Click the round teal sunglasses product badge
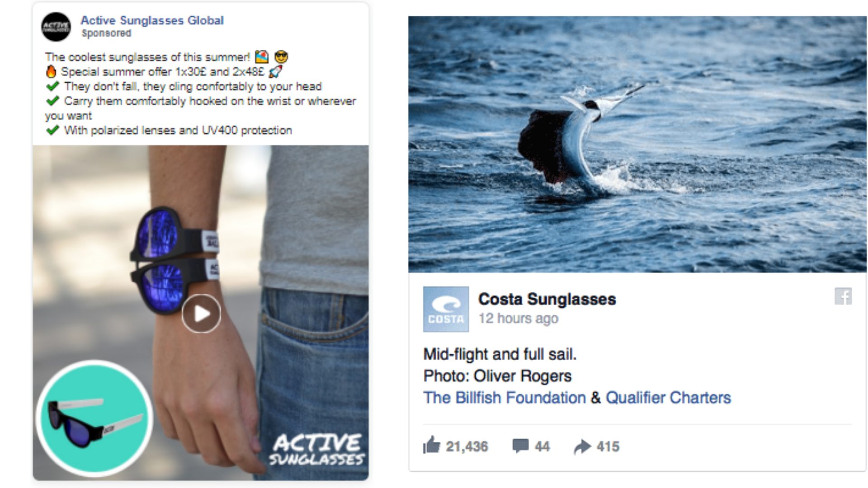Screen dimensions: 868x488 (94, 418)
